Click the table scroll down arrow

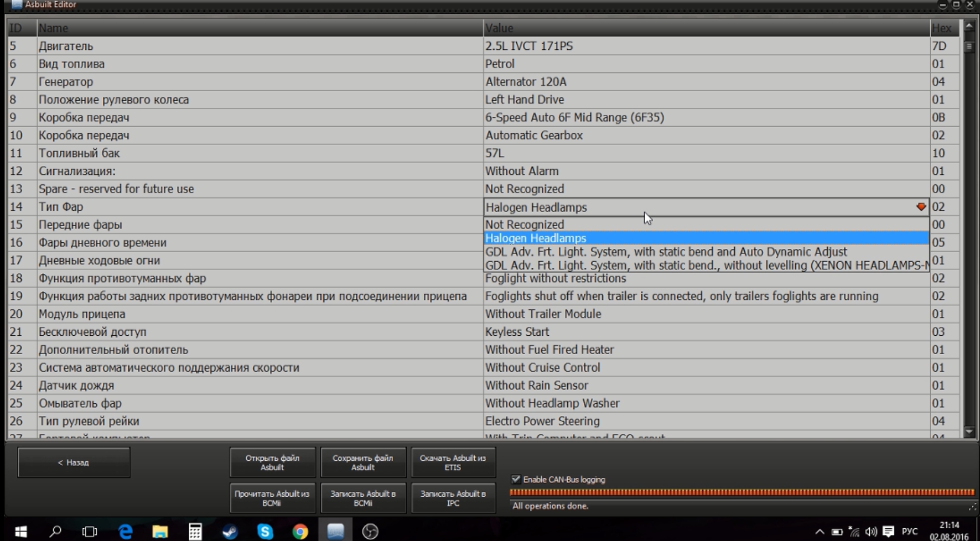click(969, 431)
